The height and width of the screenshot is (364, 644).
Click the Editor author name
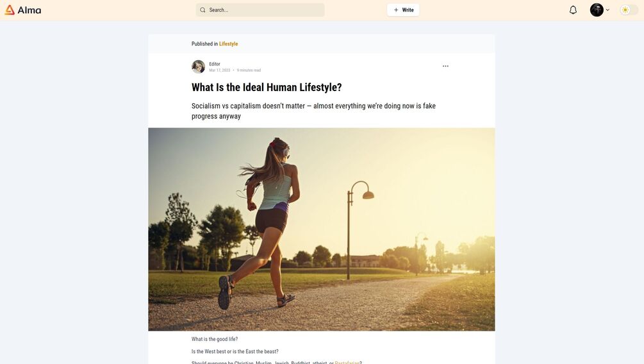coord(215,63)
